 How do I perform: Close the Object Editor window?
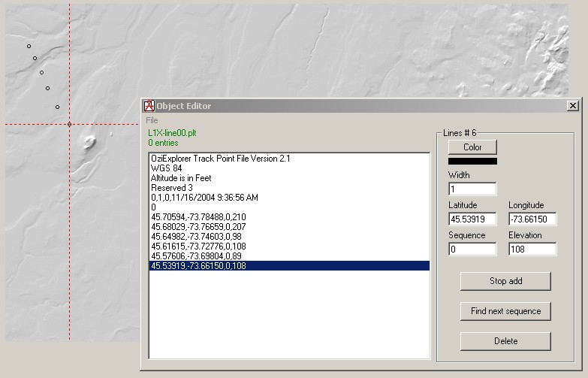572,106
